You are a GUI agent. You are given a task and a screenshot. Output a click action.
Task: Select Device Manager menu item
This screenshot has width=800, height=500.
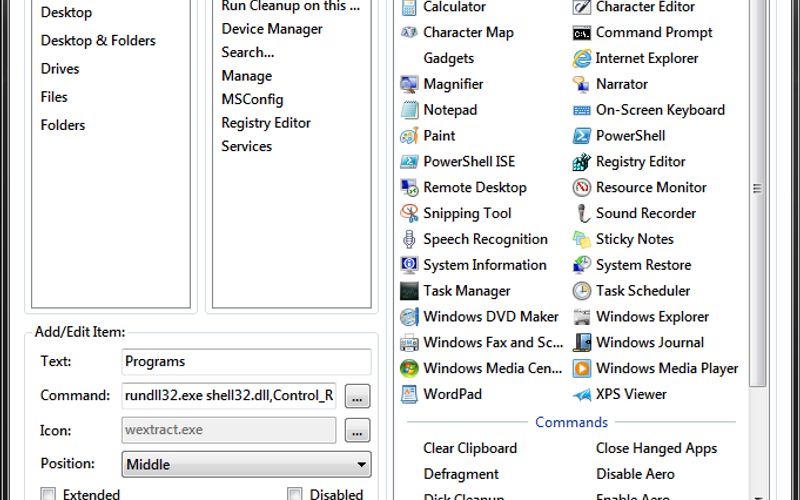(x=272, y=29)
